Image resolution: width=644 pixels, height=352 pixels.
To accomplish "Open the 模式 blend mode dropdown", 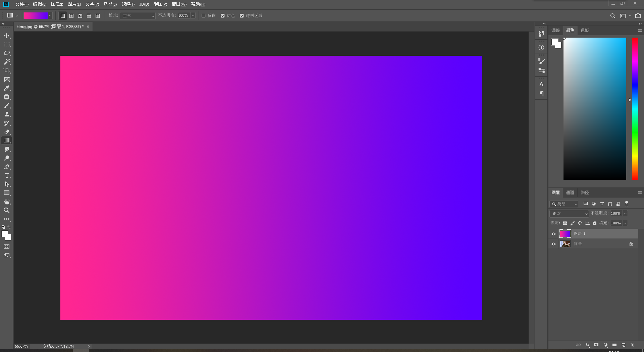I will coord(138,15).
